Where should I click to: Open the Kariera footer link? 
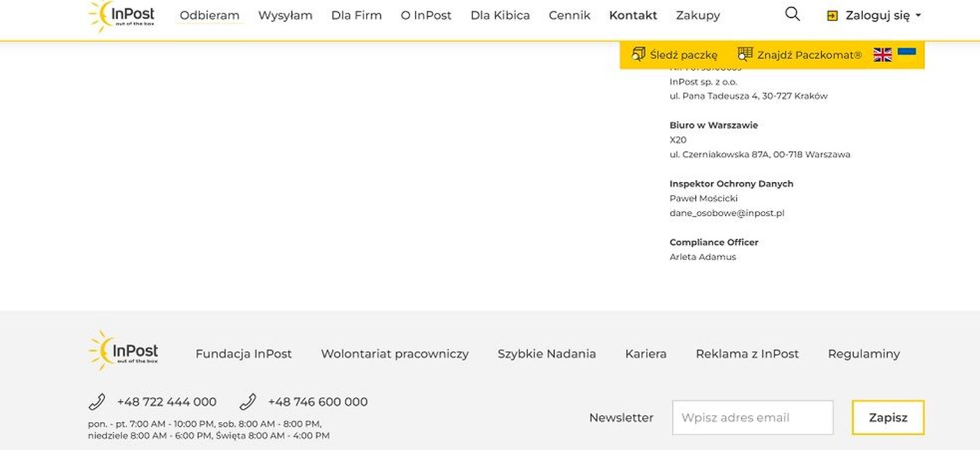coord(646,354)
